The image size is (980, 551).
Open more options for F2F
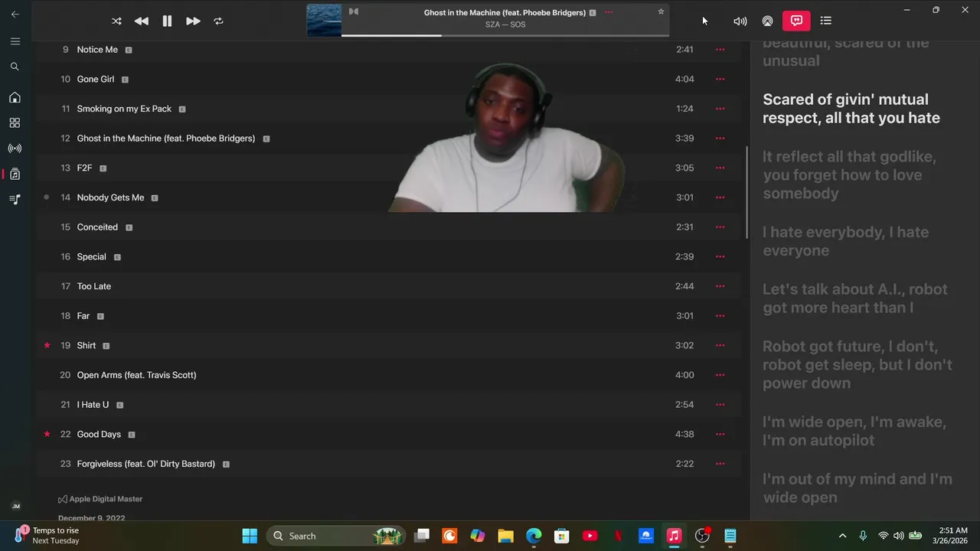pyautogui.click(x=720, y=168)
